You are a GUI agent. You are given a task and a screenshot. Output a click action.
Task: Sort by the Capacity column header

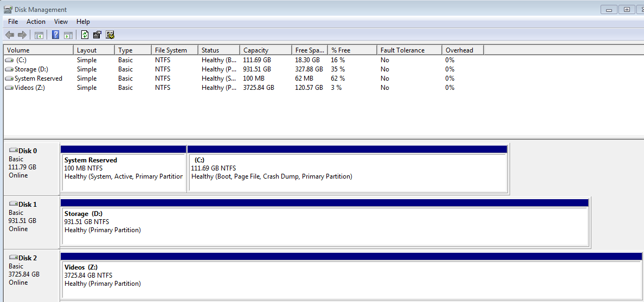(266, 50)
